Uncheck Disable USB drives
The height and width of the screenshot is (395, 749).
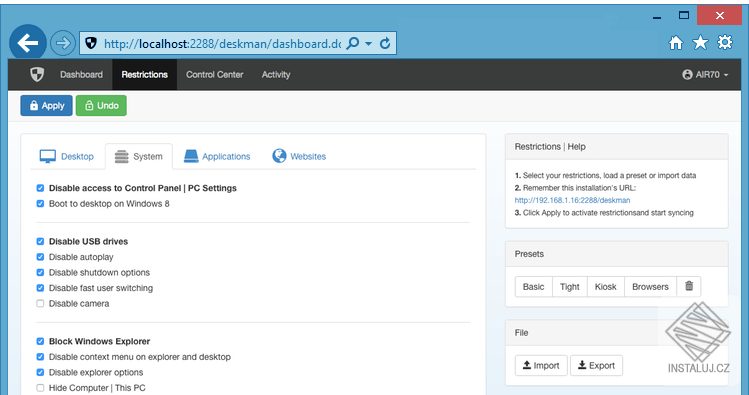tap(40, 242)
